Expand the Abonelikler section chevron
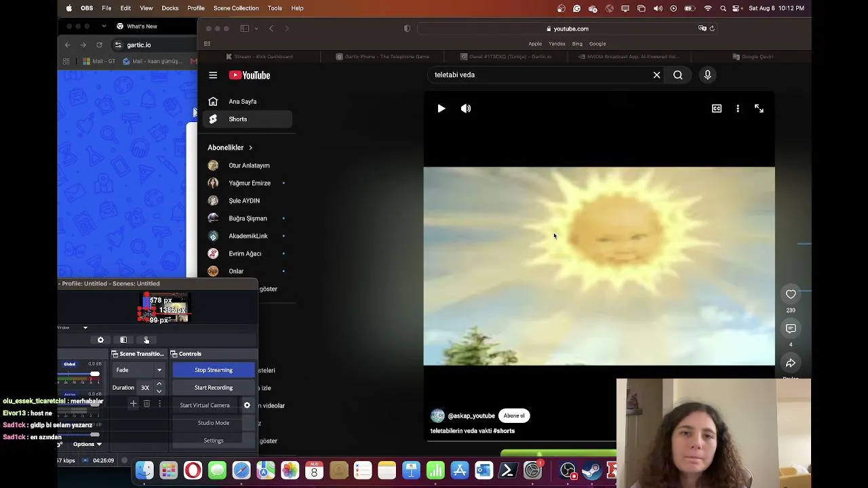 point(251,148)
